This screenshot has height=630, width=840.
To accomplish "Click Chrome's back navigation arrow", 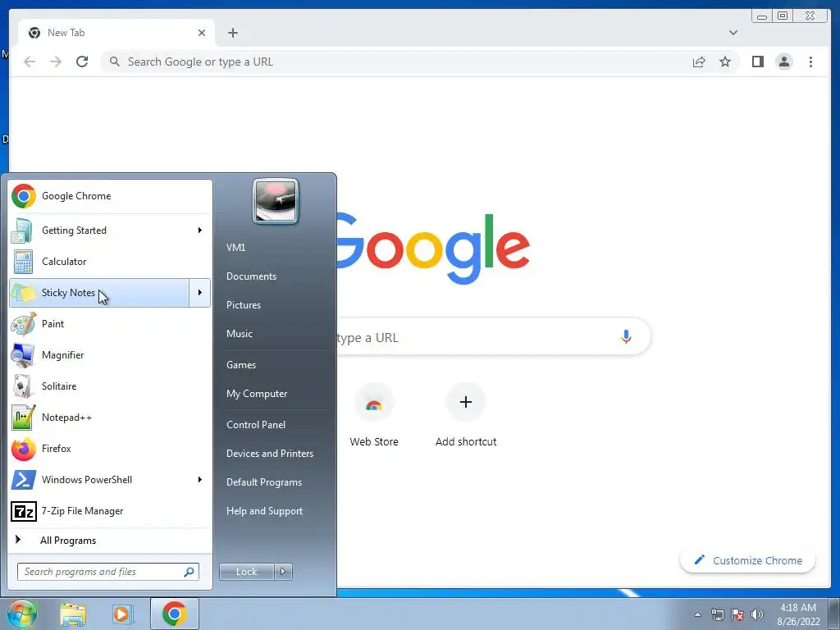I will pyautogui.click(x=30, y=62).
